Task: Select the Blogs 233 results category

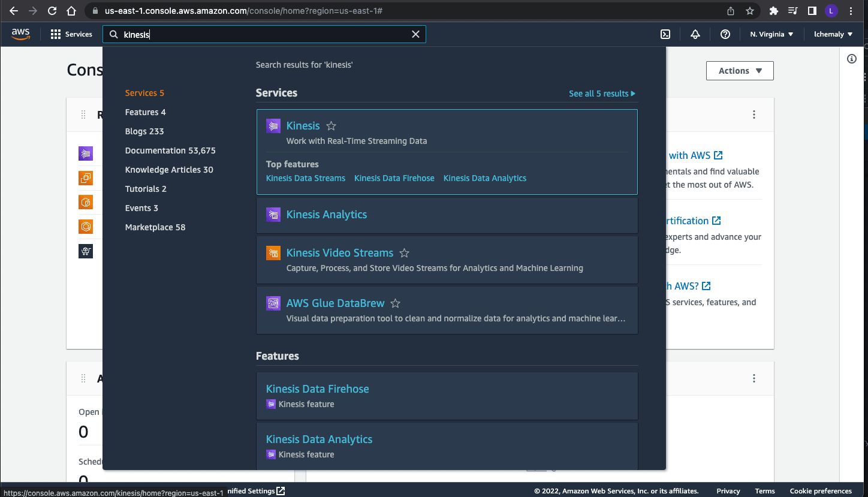Action: pos(144,131)
